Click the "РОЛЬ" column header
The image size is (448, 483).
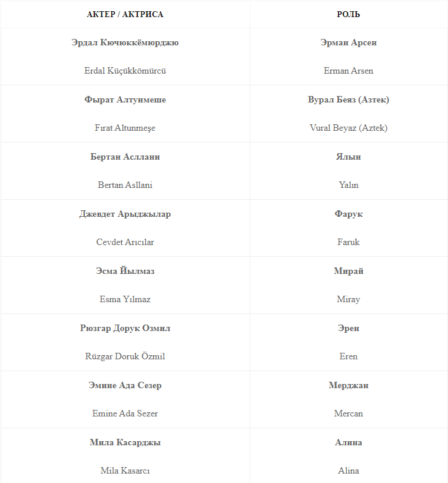point(349,14)
